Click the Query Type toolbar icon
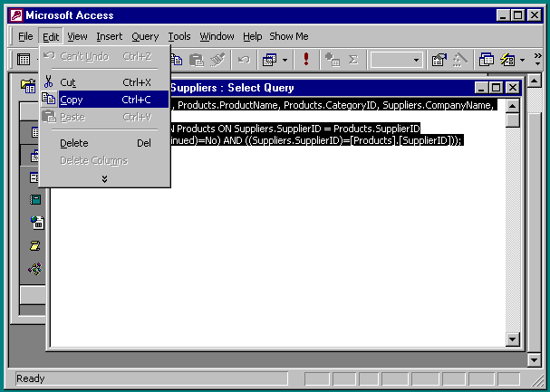Image resolution: width=550 pixels, height=392 pixels. 269,60
